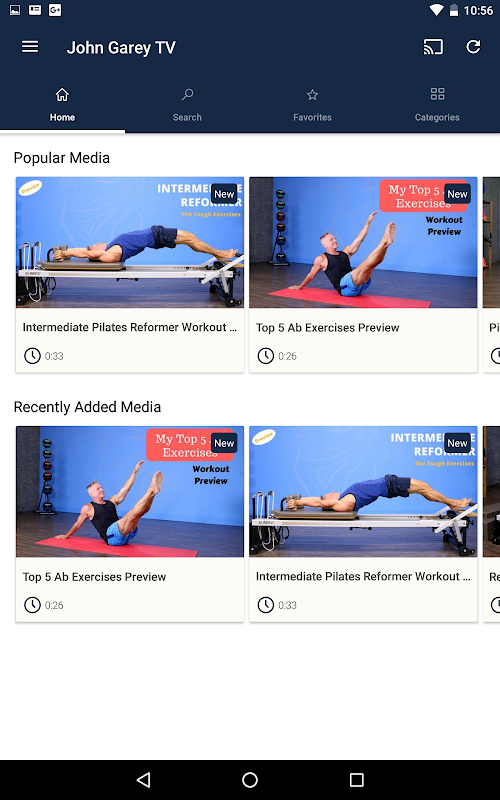The image size is (500, 800).
Task: Tap Intermediate Pilates Reformer Workout title under Recently Added
Action: [x=363, y=577]
